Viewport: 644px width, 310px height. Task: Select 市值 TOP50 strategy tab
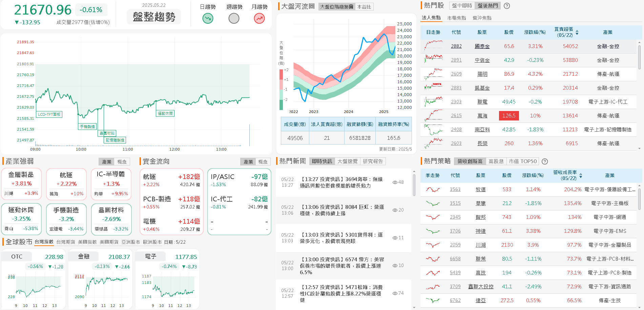point(523,161)
